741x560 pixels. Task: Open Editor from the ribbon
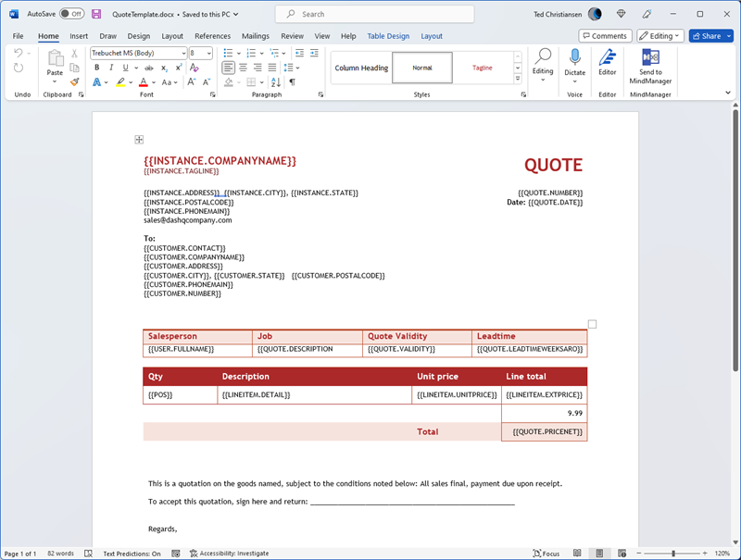pos(607,63)
